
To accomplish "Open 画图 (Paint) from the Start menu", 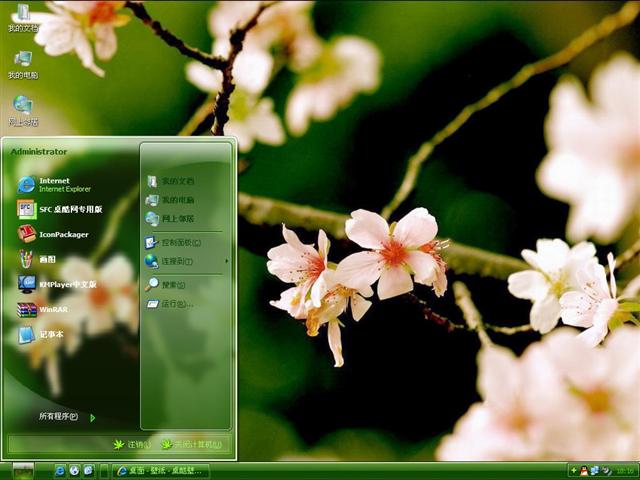I will coord(37,259).
